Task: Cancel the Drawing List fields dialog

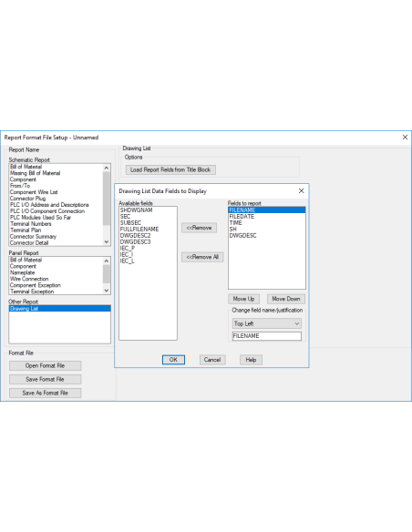Action: pyautogui.click(x=212, y=360)
